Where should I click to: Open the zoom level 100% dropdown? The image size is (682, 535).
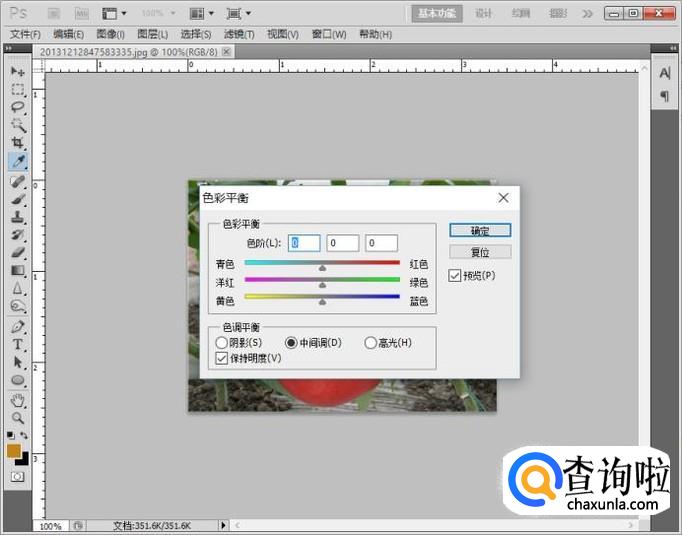[x=158, y=13]
